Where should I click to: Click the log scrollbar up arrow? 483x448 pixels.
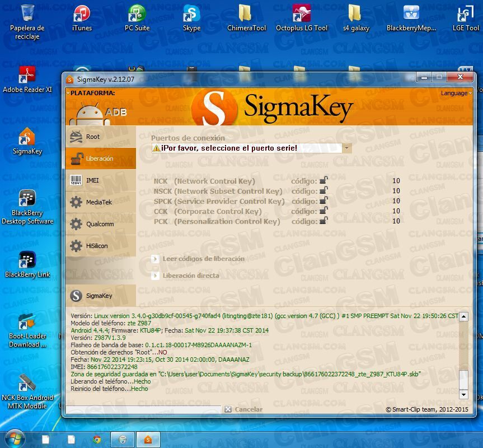pyautogui.click(x=463, y=316)
